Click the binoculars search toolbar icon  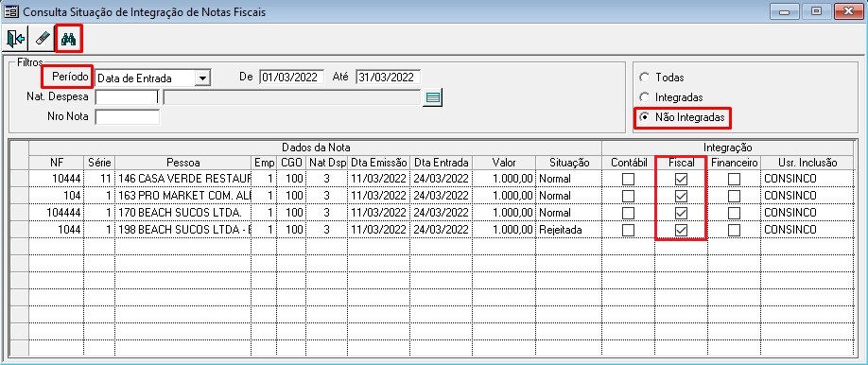(x=68, y=39)
